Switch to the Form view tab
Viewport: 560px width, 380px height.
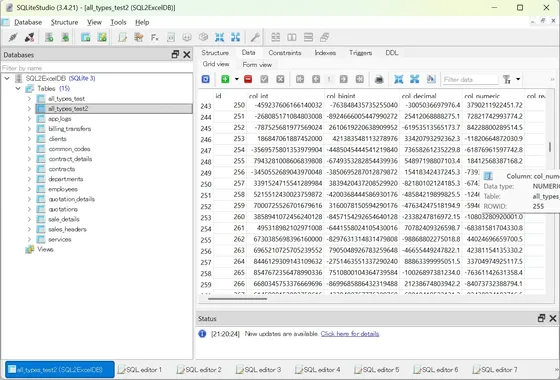click(257, 65)
